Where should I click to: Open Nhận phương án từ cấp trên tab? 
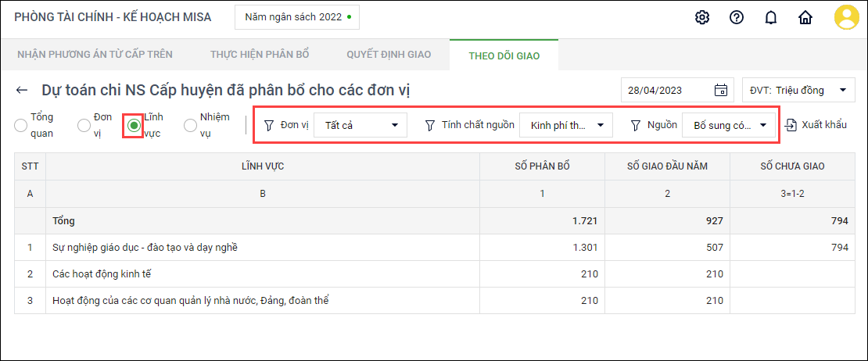pyautogui.click(x=95, y=55)
